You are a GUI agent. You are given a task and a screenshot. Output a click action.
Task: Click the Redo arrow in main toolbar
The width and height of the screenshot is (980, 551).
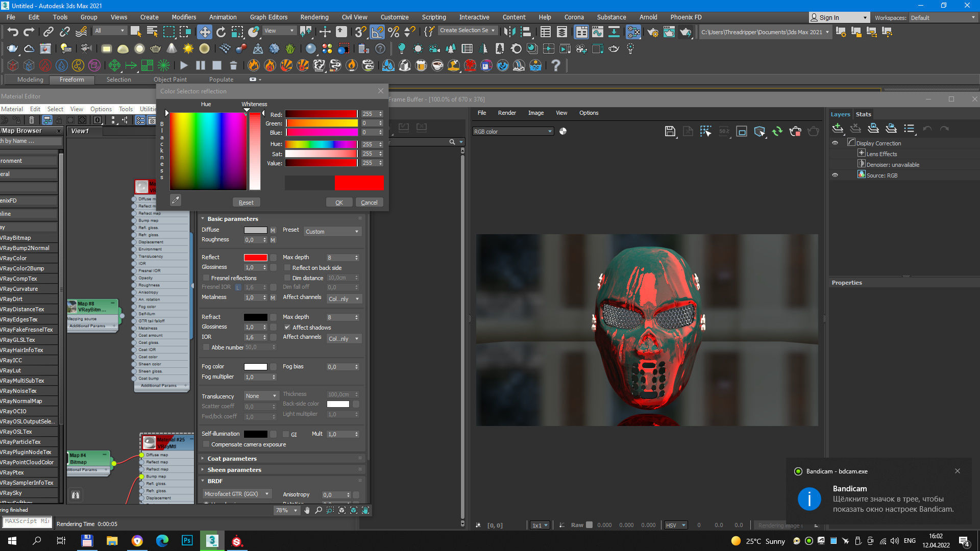[29, 32]
